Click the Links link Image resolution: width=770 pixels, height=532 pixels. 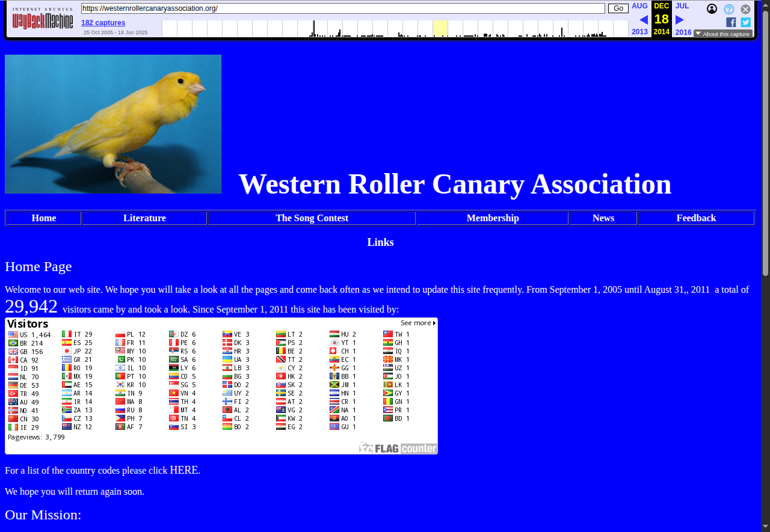pyautogui.click(x=380, y=242)
